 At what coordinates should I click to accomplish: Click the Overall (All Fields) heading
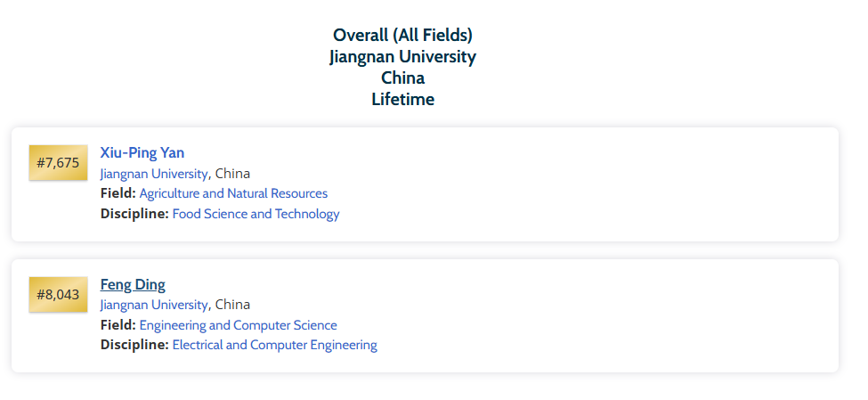[402, 36]
